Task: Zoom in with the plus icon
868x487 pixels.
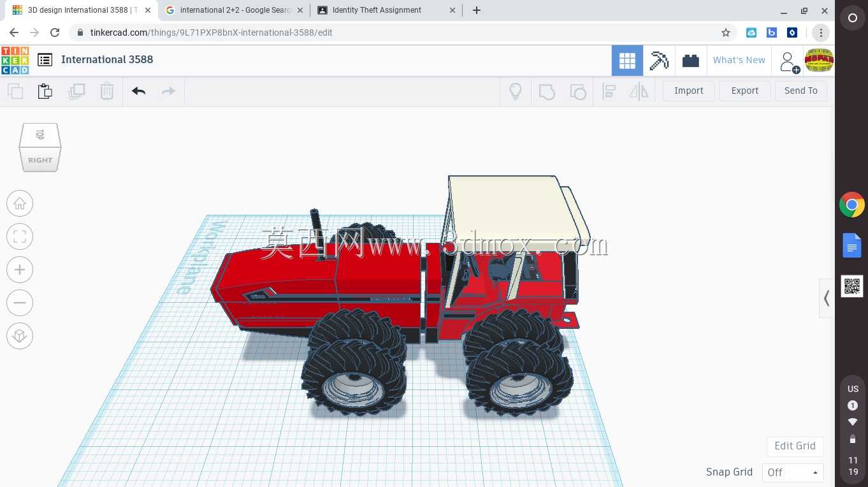Action: [20, 270]
